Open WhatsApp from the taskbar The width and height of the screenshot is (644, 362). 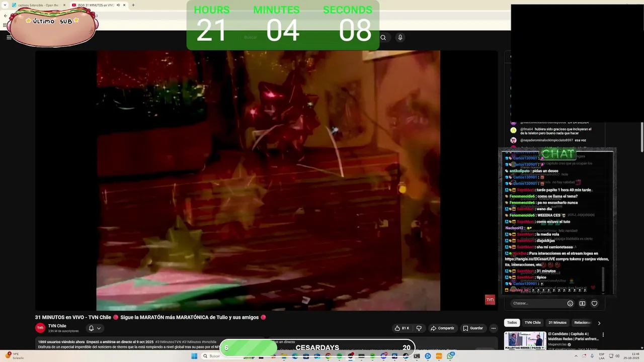[x=450, y=356]
